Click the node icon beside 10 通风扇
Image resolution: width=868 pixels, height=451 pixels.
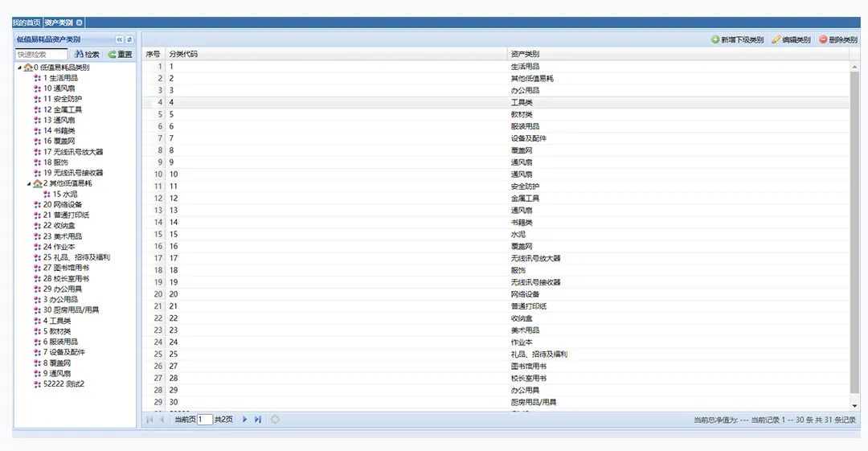(38, 88)
